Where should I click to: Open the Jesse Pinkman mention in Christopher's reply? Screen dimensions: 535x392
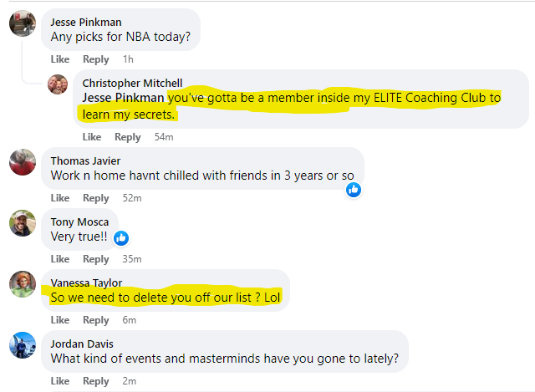point(123,98)
